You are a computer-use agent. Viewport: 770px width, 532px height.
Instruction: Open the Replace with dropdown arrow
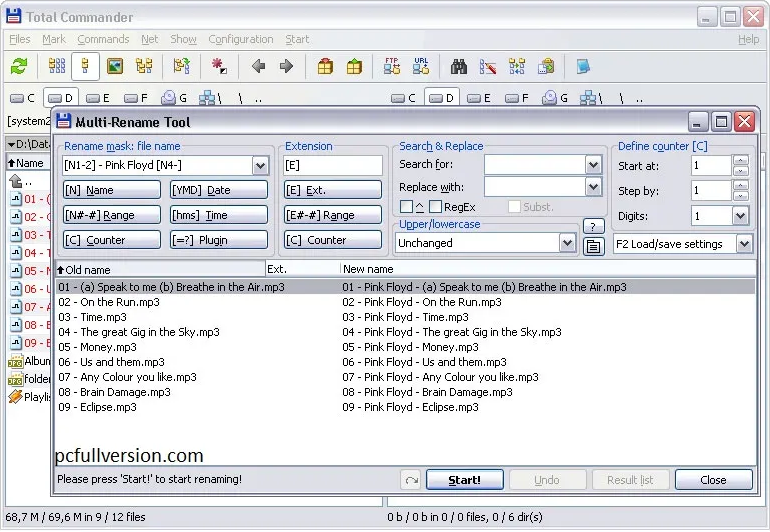pyautogui.click(x=593, y=187)
